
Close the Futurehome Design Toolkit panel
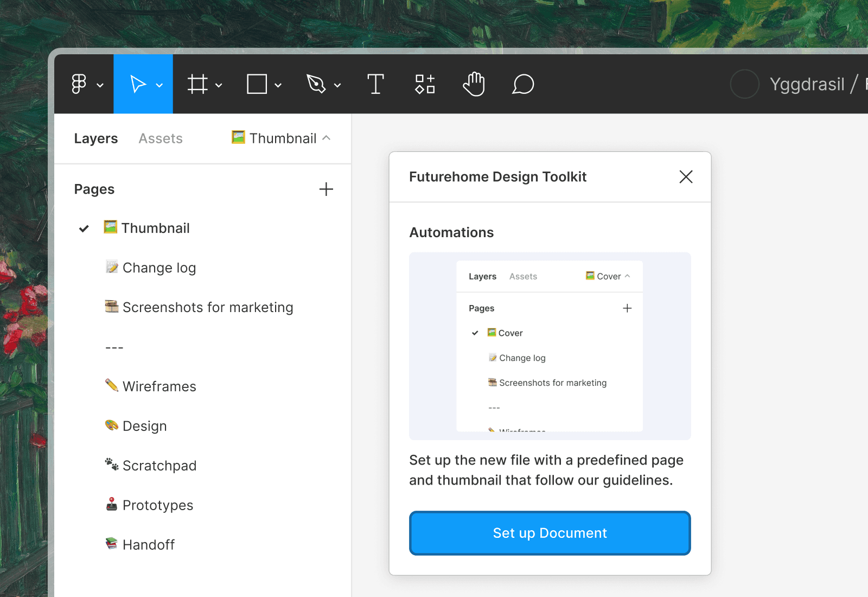[686, 177]
